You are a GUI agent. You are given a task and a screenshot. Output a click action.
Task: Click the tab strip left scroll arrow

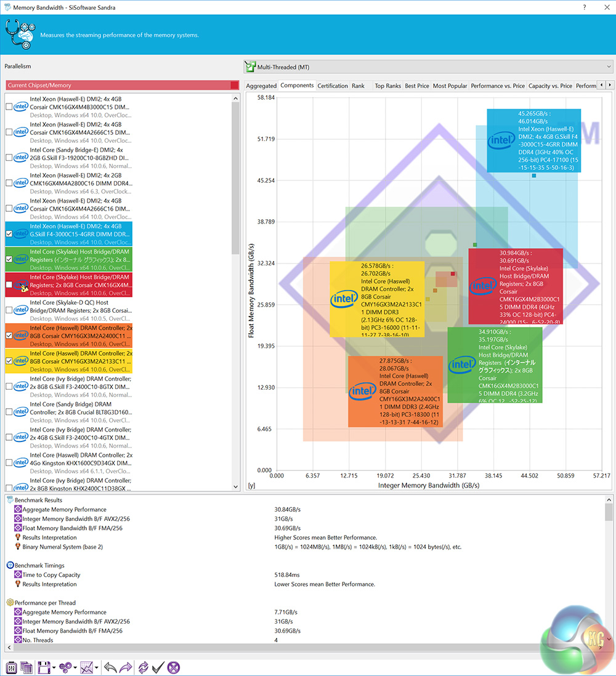[x=601, y=85]
